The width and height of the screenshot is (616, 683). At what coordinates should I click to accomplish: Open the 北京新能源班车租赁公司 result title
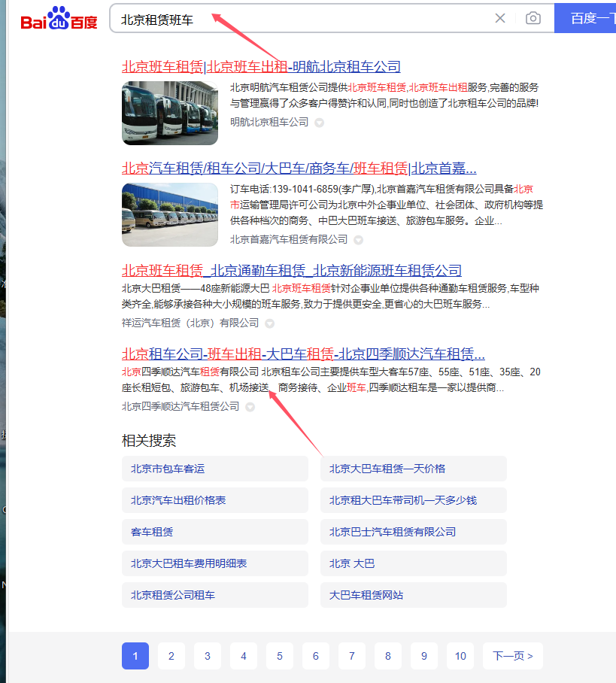click(x=291, y=271)
